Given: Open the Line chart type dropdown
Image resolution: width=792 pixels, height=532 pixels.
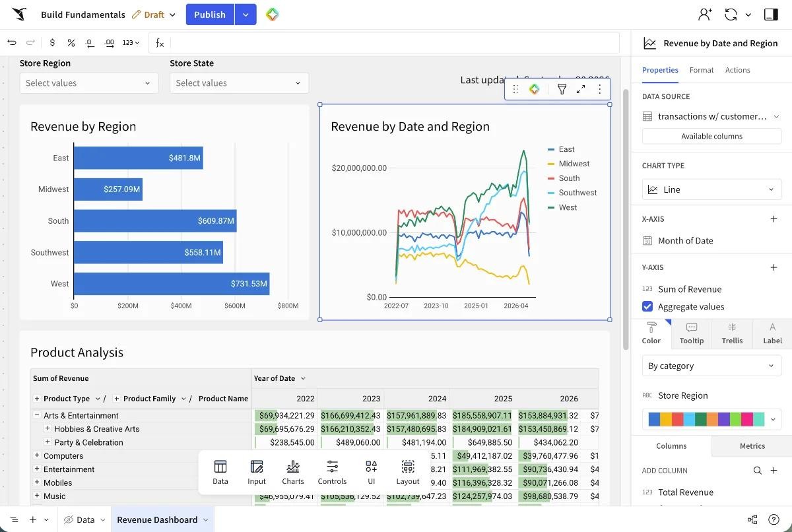Looking at the screenshot, I should [711, 189].
